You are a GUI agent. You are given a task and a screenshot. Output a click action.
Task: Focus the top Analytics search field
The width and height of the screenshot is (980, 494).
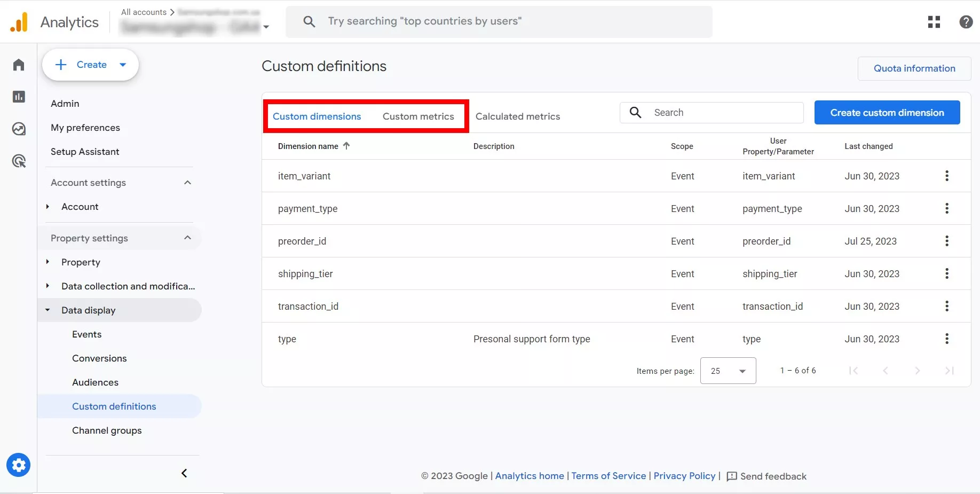(x=499, y=21)
